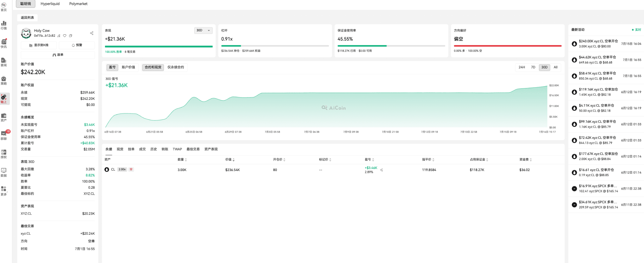Image resolution: width=644 pixels, height=263 pixels.
Task: Open the 转账 transfers tab
Action: click(x=165, y=149)
